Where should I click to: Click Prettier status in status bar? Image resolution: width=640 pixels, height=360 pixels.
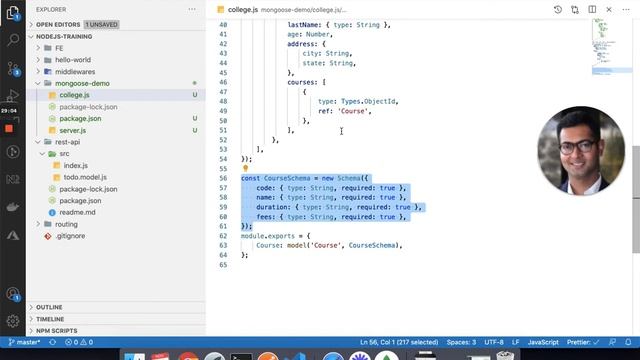click(583, 342)
